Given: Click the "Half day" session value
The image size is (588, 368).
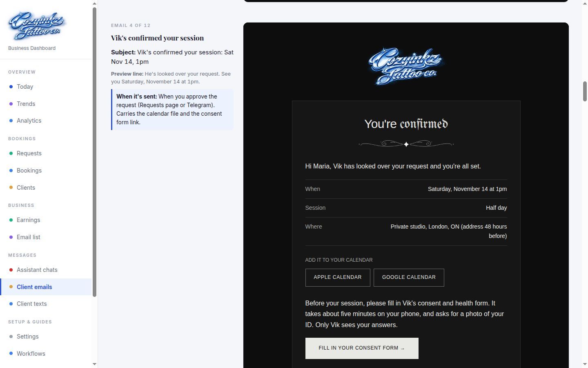Looking at the screenshot, I should tap(496, 208).
